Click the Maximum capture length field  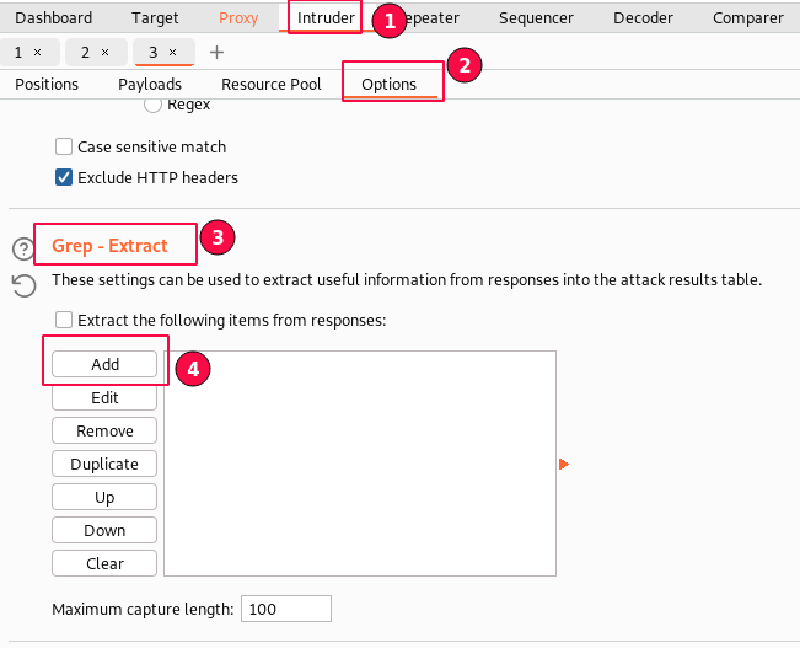click(286, 609)
